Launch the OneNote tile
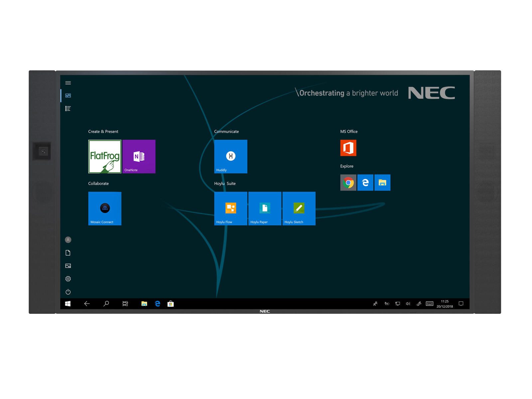Image resolution: width=532 pixels, height=399 pixels. click(139, 157)
